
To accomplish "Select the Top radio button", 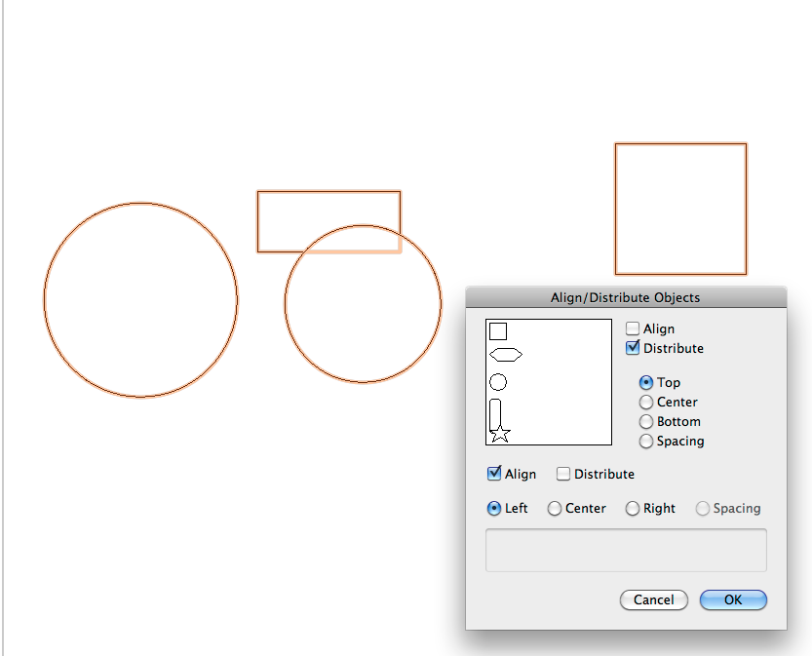I will (645, 383).
